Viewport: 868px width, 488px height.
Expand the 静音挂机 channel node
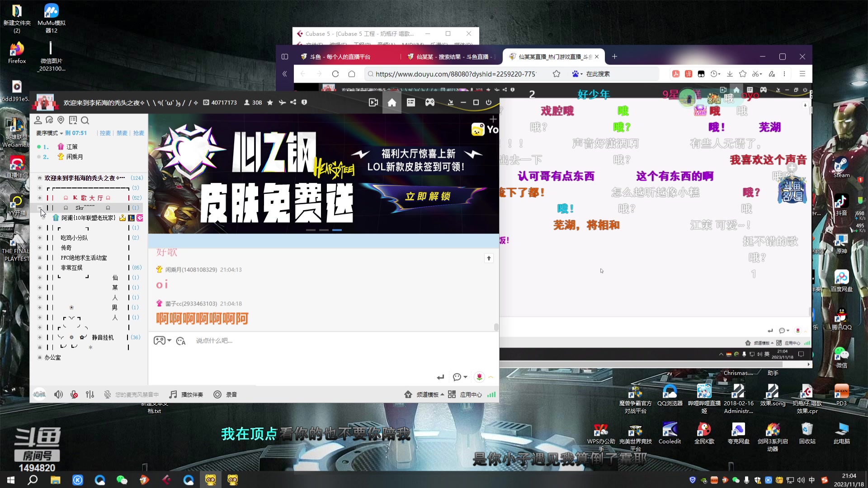(x=40, y=338)
